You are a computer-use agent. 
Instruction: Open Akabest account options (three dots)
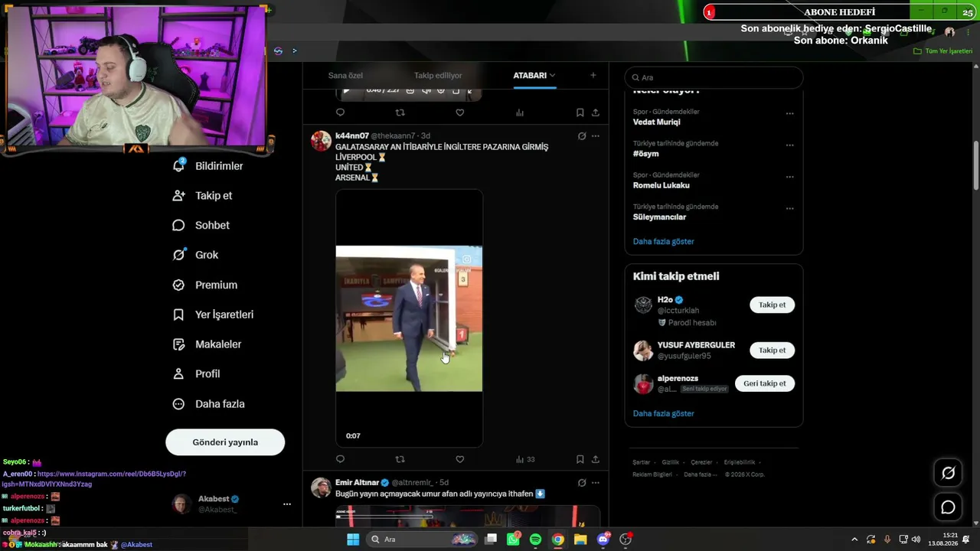[287, 504]
